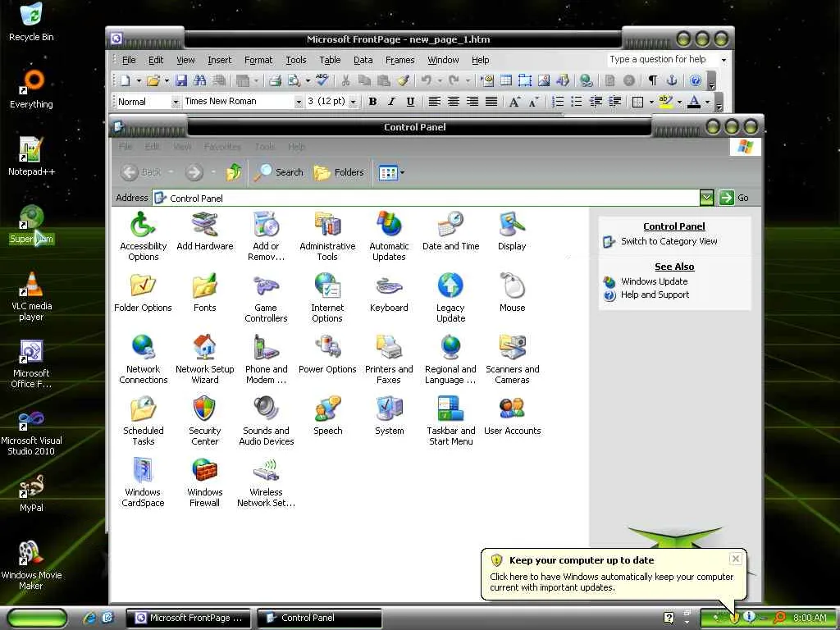Open the Table menu in FrontPage
This screenshot has width=840, height=630.
330,60
